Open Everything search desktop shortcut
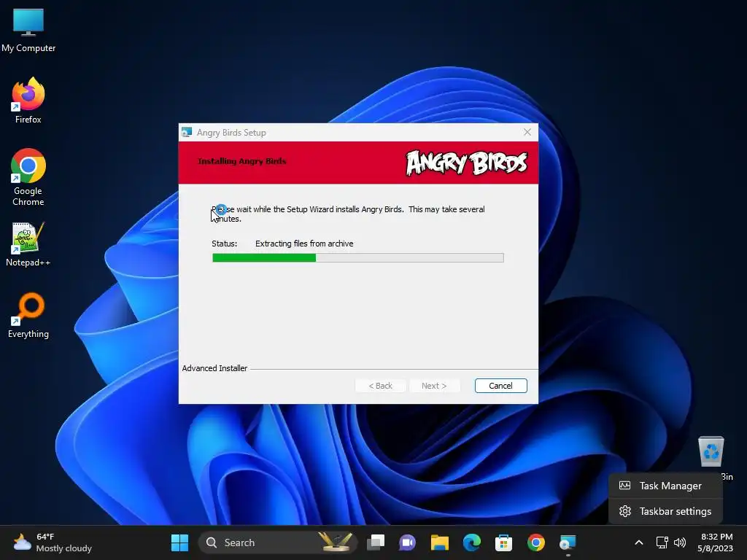 pyautogui.click(x=28, y=315)
